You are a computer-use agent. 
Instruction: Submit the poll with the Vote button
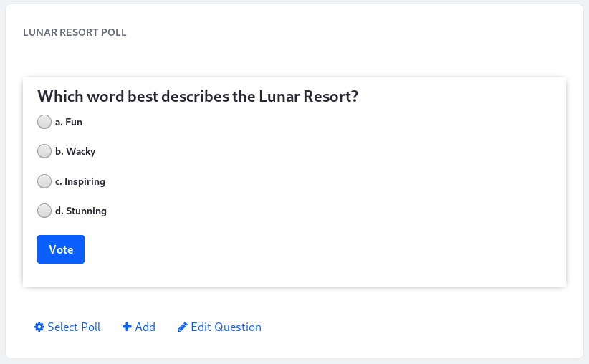point(61,249)
